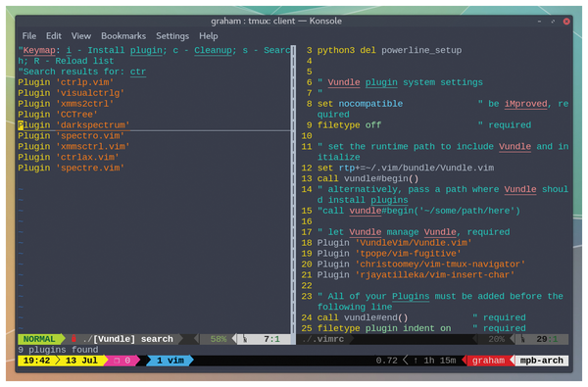The image size is (588, 387).
Task: Click 'set nocompatible' on line 8
Action: pyautogui.click(x=360, y=104)
